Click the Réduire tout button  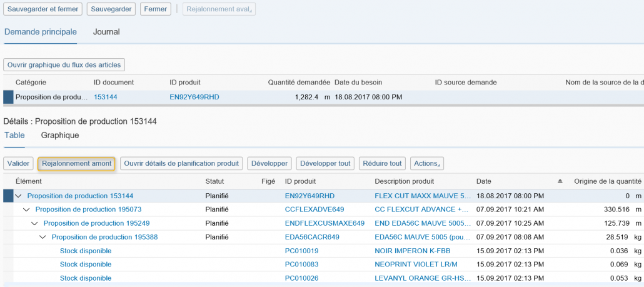[x=383, y=163]
